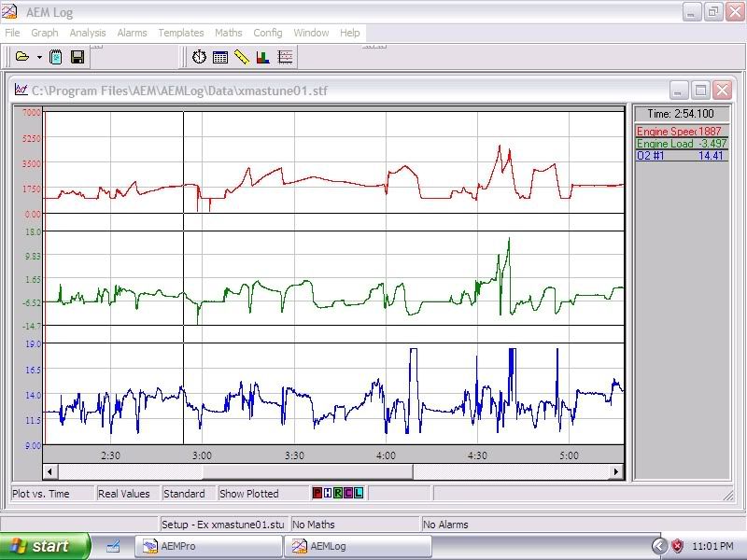
Task: Click the No Maths status entry
Action: click(355, 525)
